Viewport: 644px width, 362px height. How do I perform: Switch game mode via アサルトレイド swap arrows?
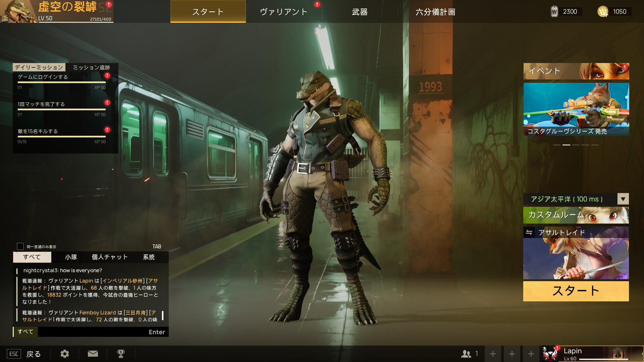pyautogui.click(x=529, y=232)
